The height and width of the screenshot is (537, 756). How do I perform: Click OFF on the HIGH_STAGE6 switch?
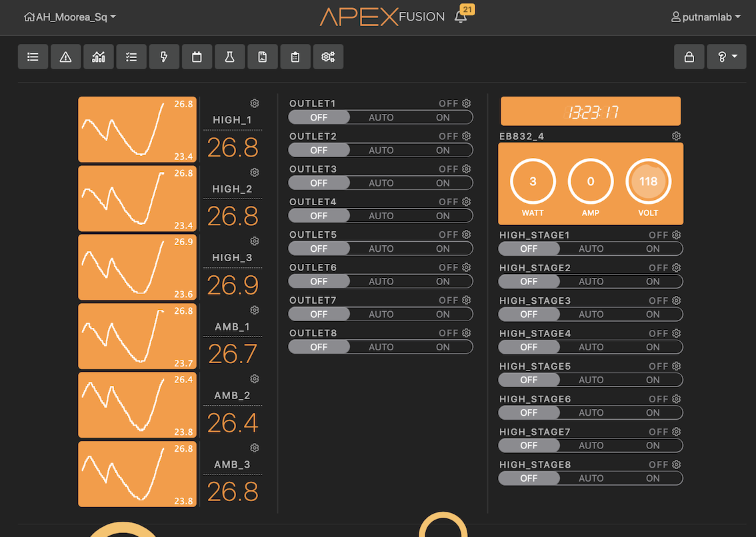click(529, 412)
